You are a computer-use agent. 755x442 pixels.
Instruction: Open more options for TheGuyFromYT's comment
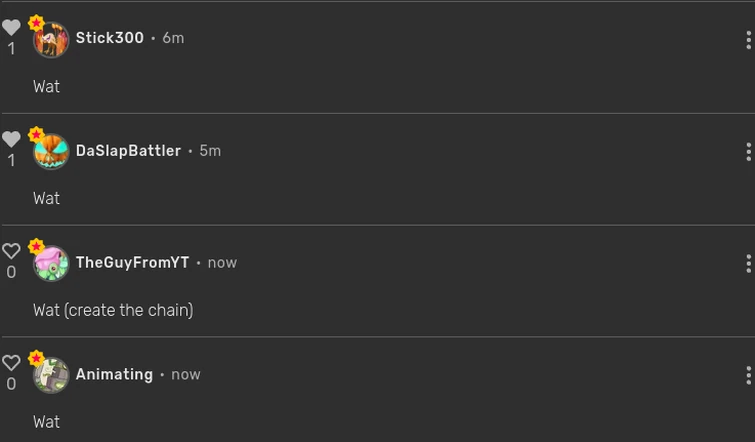[748, 264]
